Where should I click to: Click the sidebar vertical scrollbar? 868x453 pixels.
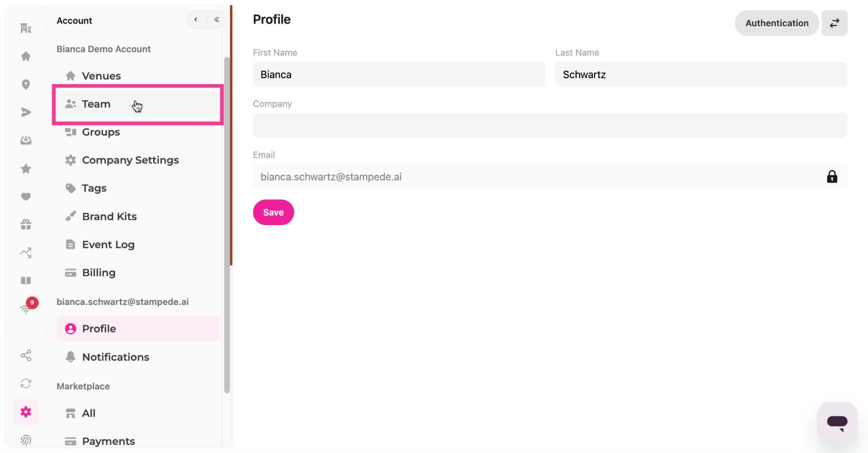pyautogui.click(x=227, y=225)
